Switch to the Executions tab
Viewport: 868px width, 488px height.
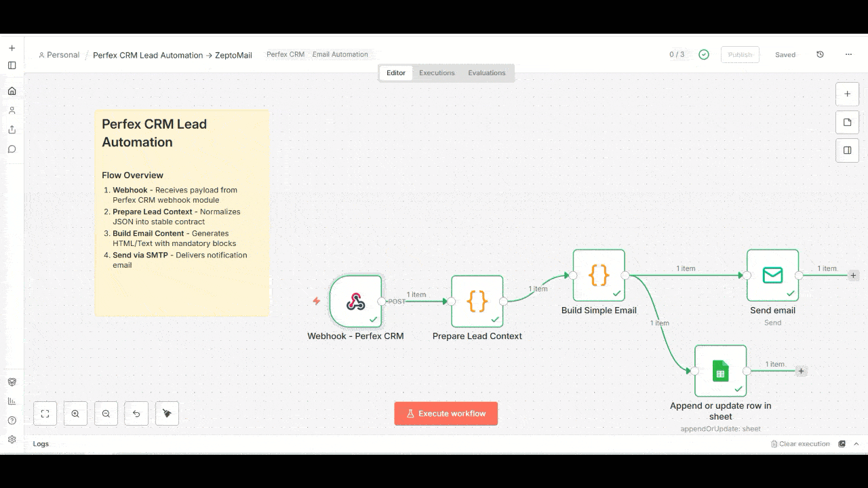(x=437, y=73)
